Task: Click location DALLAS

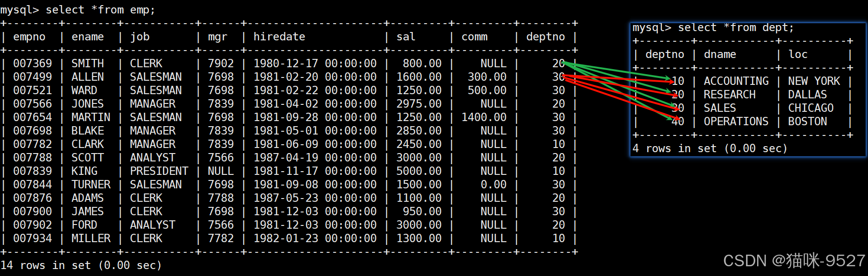Action: (x=808, y=94)
